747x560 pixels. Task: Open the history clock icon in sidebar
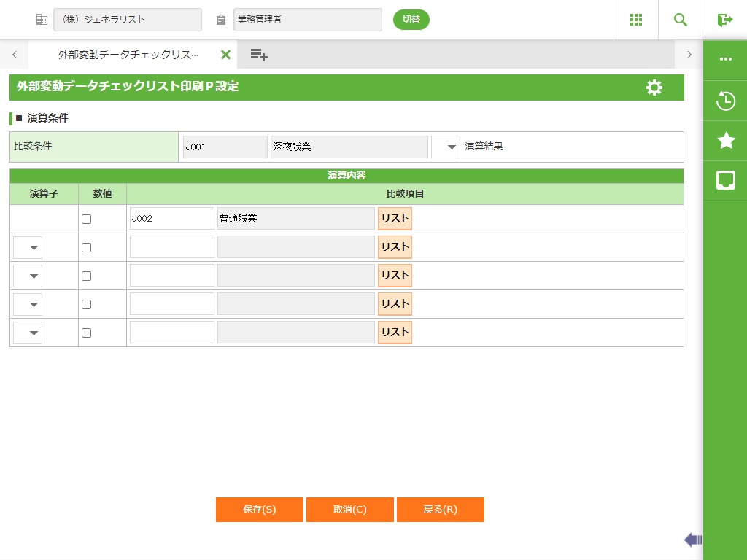pyautogui.click(x=726, y=101)
